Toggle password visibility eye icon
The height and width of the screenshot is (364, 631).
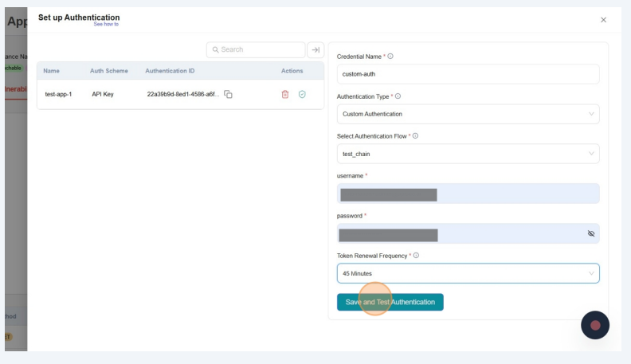590,234
